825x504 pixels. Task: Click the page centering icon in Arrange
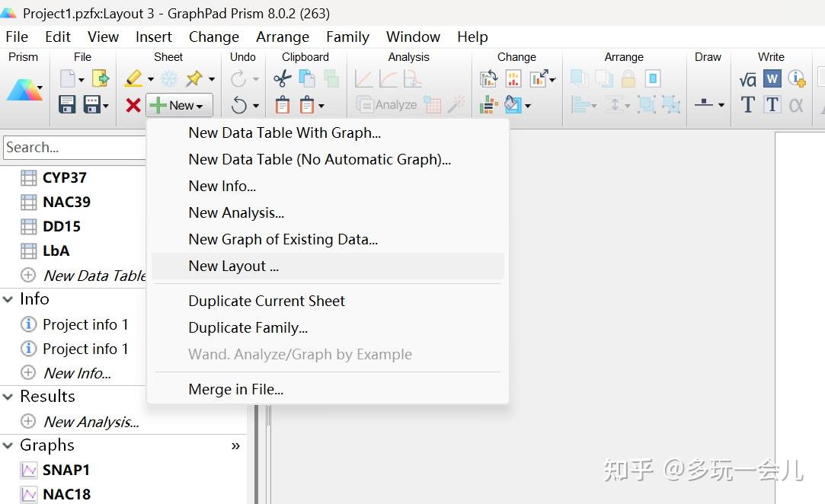(652, 79)
